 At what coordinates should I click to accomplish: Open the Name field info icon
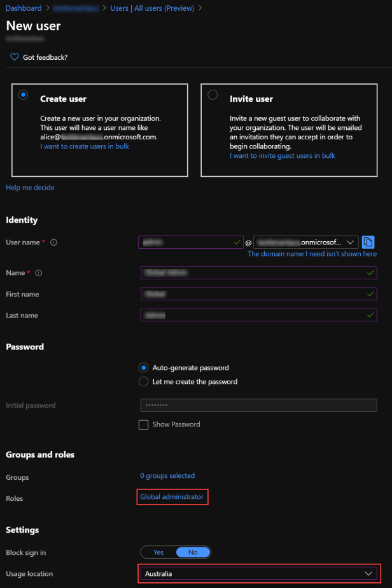point(39,273)
